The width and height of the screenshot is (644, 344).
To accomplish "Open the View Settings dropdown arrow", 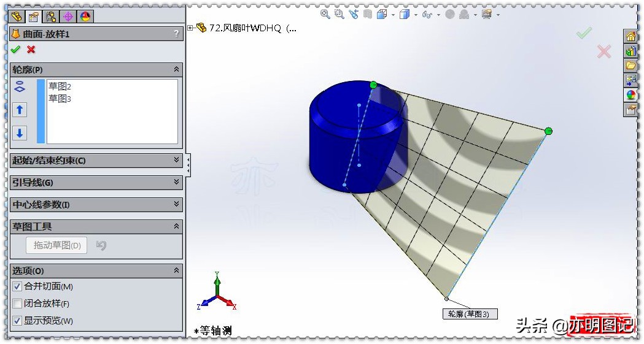I will tap(499, 15).
